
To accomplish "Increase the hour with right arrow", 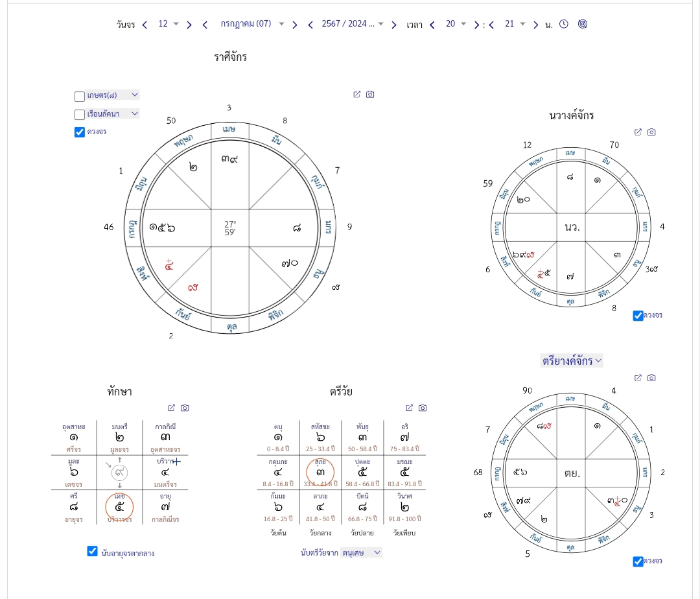I will [476, 25].
